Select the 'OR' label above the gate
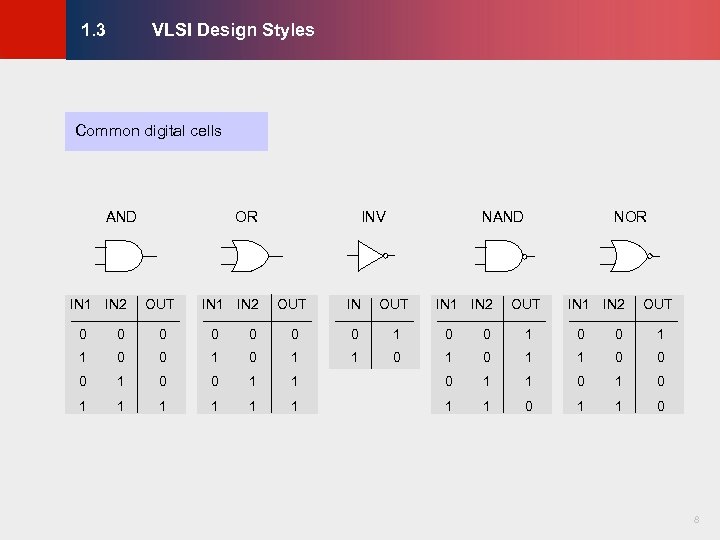720x540 pixels. [247, 217]
